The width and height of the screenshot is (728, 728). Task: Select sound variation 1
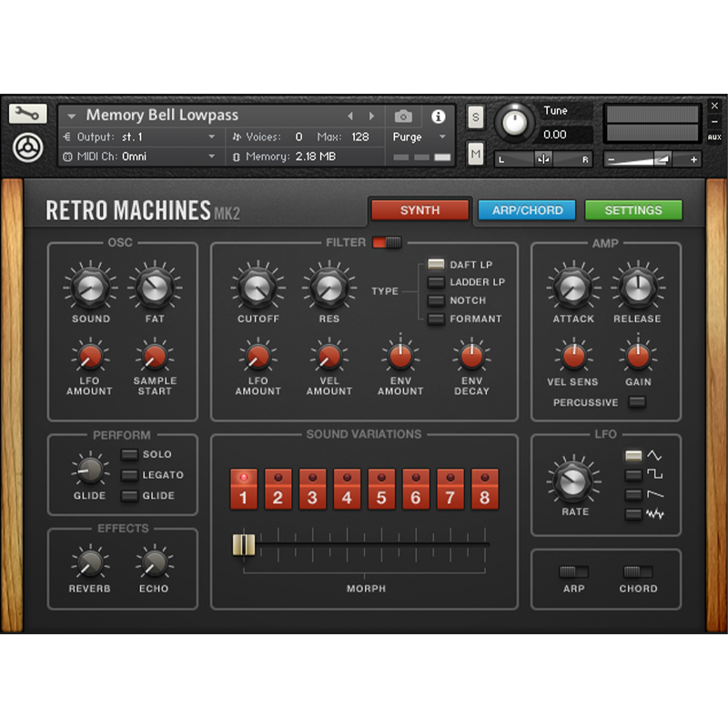coord(243,490)
